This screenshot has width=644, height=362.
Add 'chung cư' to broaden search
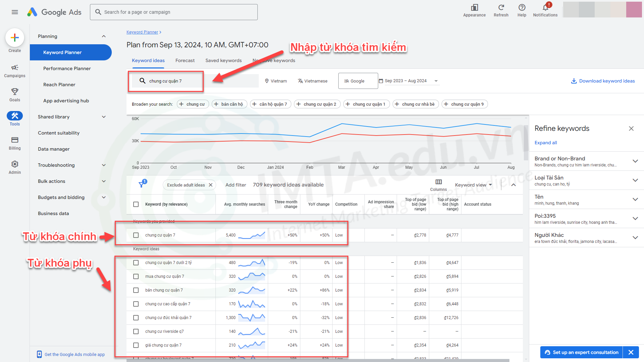pos(193,104)
